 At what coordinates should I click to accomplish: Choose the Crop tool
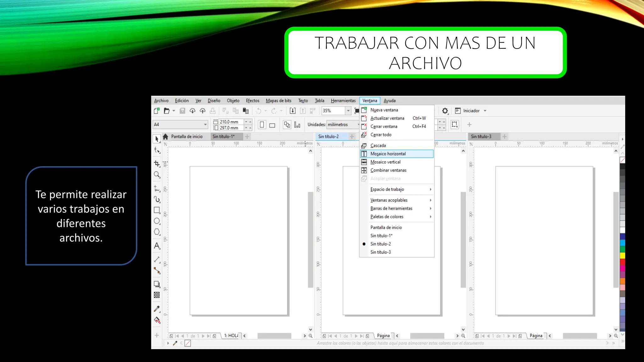[157, 163]
